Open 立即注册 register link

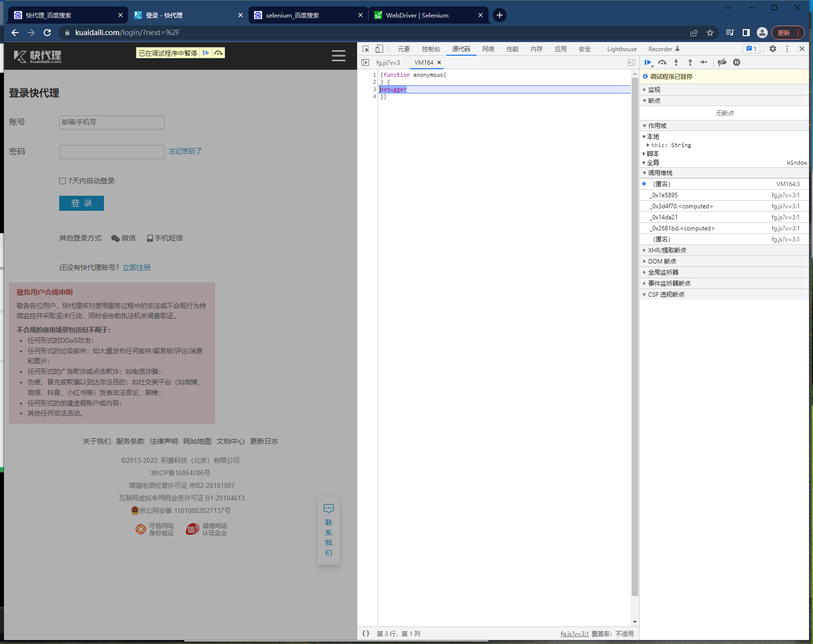tap(137, 268)
